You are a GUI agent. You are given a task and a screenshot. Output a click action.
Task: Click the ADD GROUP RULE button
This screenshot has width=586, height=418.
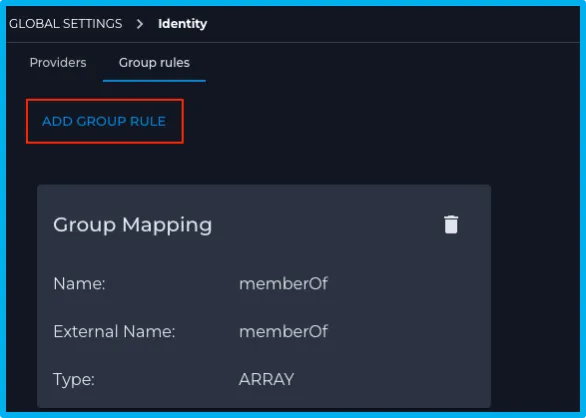point(104,121)
